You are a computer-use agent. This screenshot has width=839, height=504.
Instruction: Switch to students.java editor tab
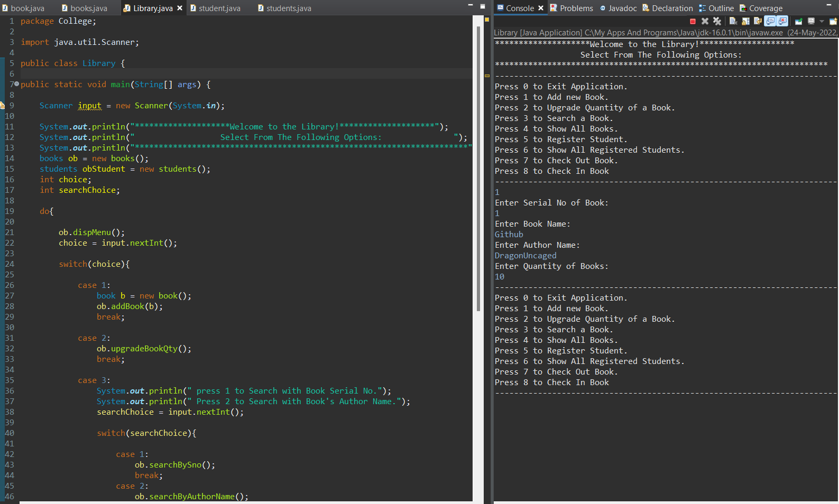tap(284, 8)
